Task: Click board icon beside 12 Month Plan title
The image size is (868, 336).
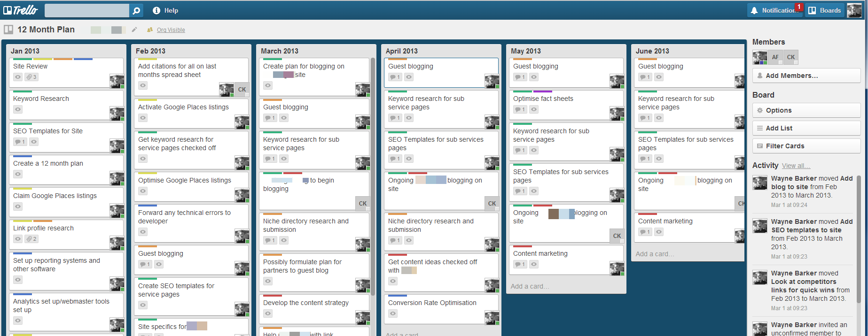Action: 8,30
